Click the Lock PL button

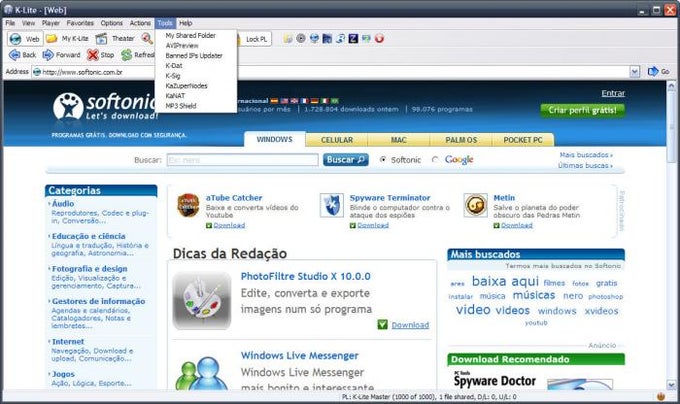[254, 39]
